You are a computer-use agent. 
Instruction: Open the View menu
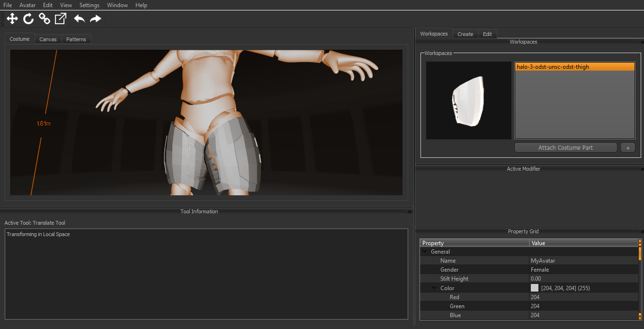click(x=66, y=5)
